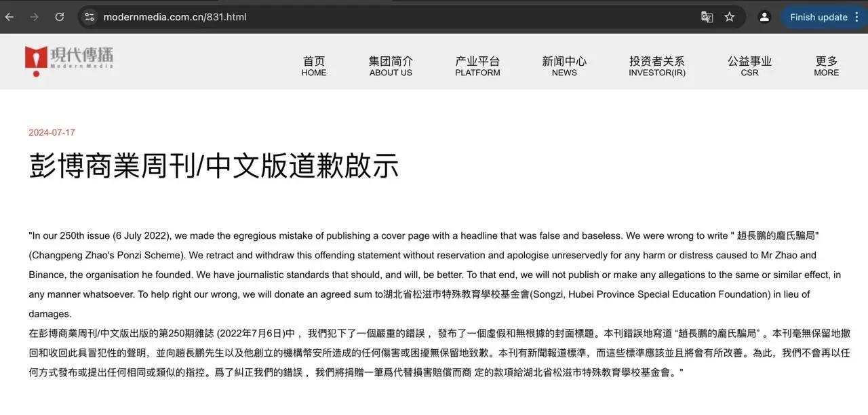This screenshot has height=415, width=868.
Task: Click the Modern Media logo
Action: coord(68,60)
